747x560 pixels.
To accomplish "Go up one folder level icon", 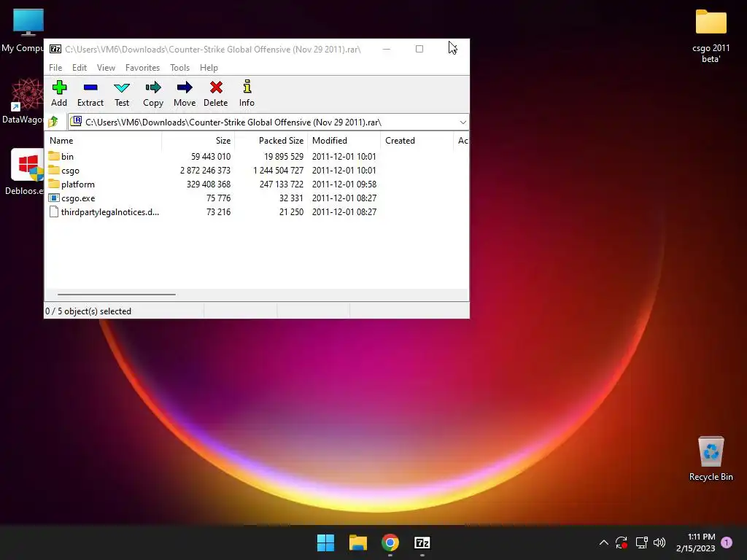I will [x=53, y=122].
